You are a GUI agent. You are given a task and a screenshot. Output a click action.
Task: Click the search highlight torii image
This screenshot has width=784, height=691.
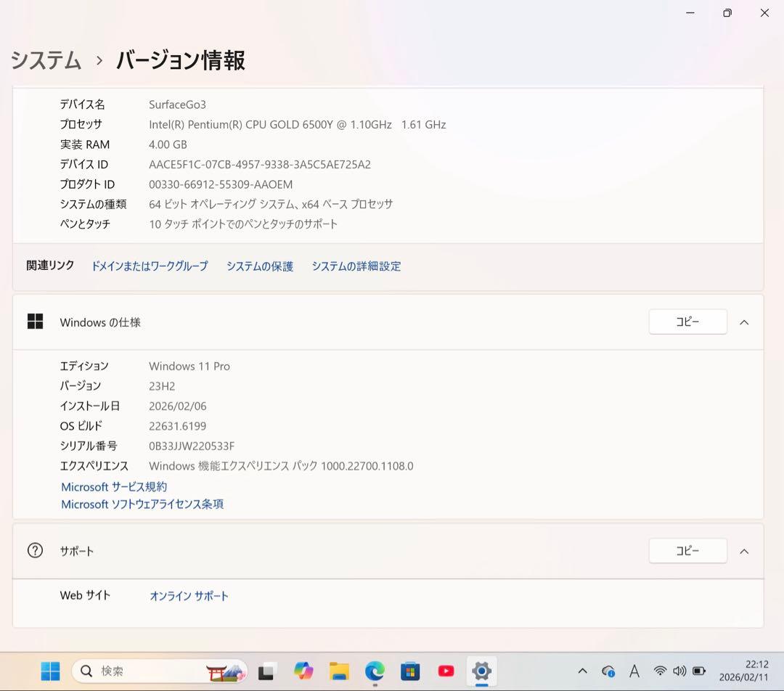point(226,671)
